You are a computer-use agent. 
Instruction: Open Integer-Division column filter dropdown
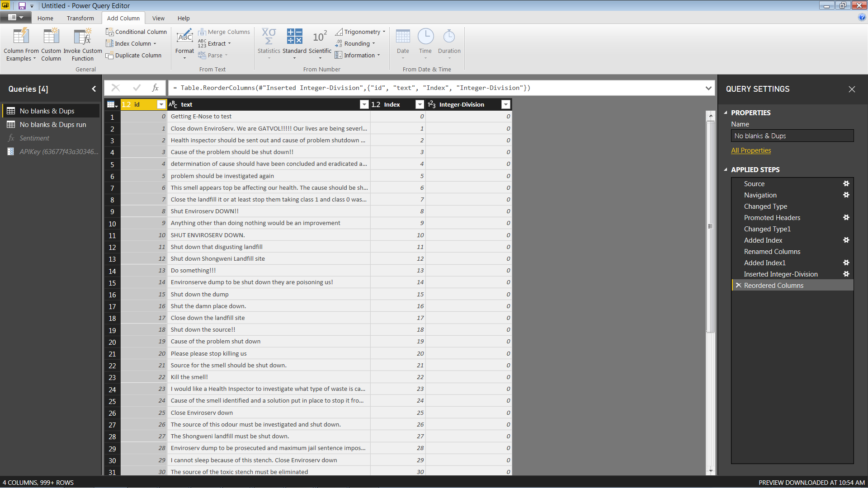tap(506, 104)
